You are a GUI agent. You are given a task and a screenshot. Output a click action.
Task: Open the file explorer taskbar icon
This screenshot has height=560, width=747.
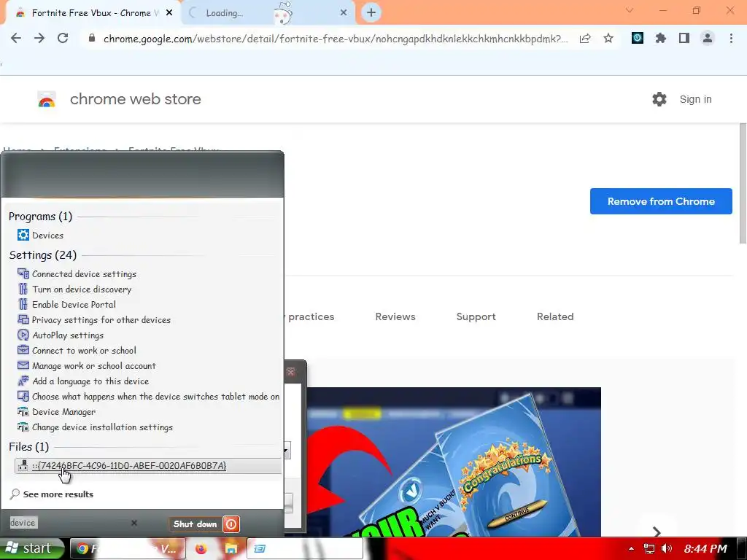[231, 548]
